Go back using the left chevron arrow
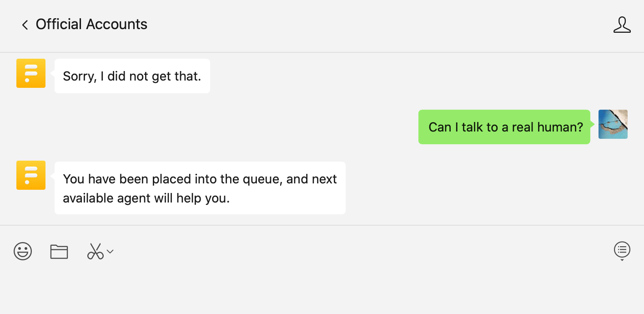 (x=25, y=25)
